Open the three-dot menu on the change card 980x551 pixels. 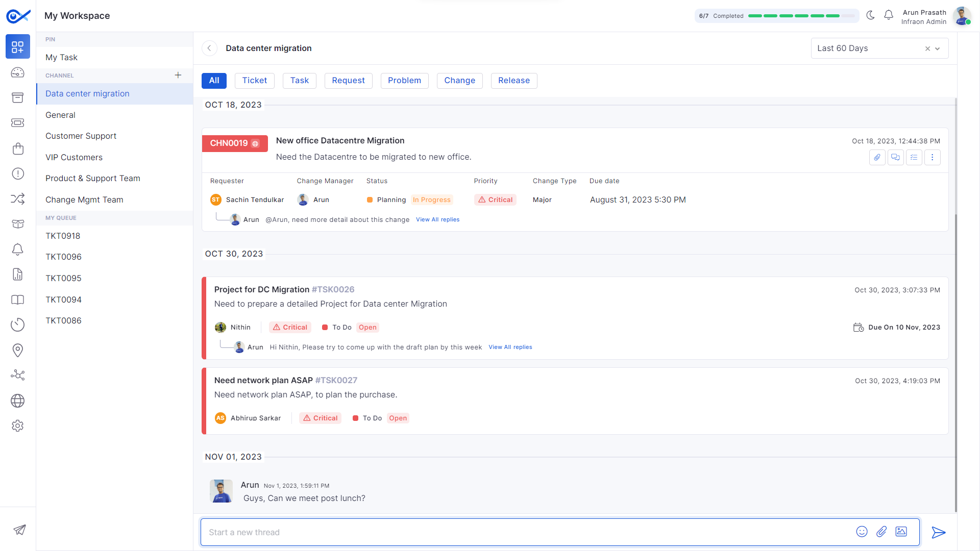(933, 157)
